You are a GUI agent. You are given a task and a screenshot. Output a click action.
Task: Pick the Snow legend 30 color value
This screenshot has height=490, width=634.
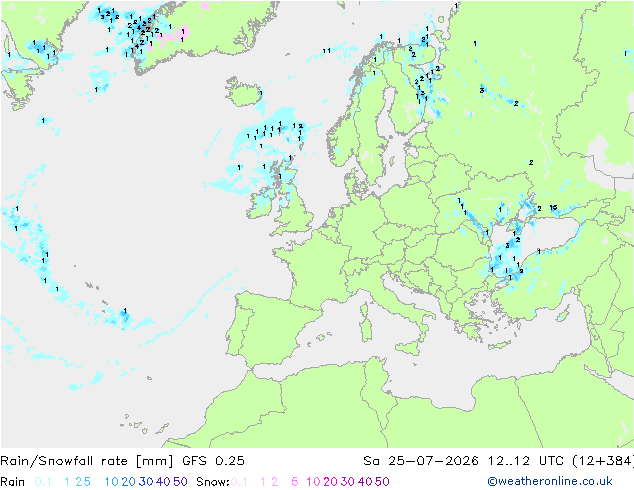348,482
